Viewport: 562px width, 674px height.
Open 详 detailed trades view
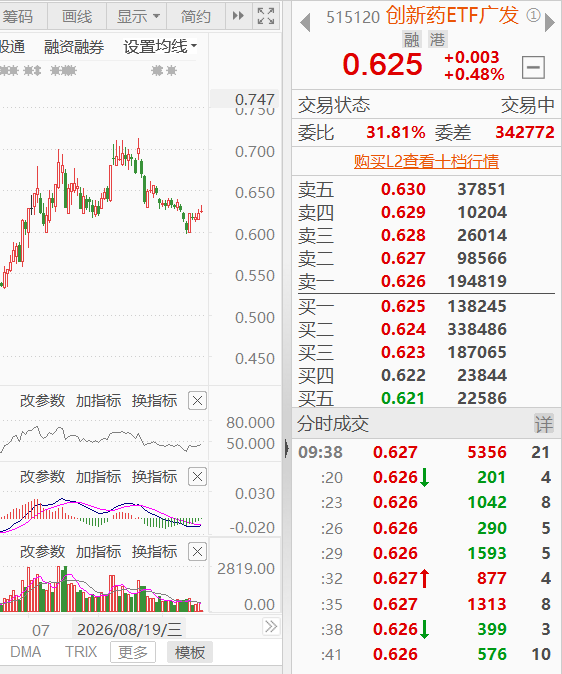tap(544, 424)
